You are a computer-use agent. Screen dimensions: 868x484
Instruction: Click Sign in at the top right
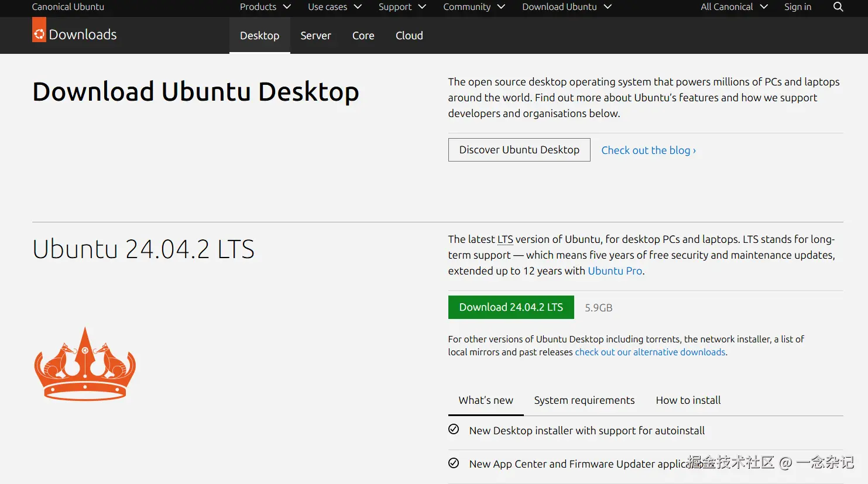797,7
